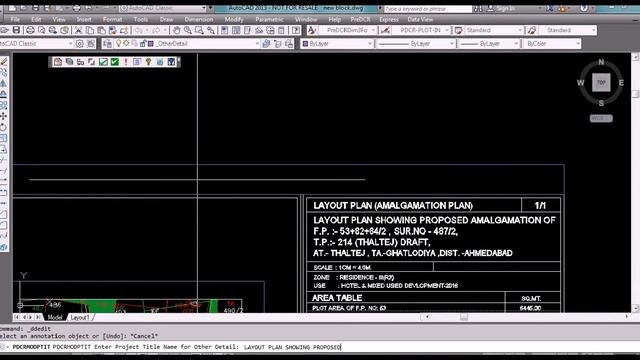Click the AREA TABLE heading text in drawing
The image size is (640, 360).
click(337, 298)
